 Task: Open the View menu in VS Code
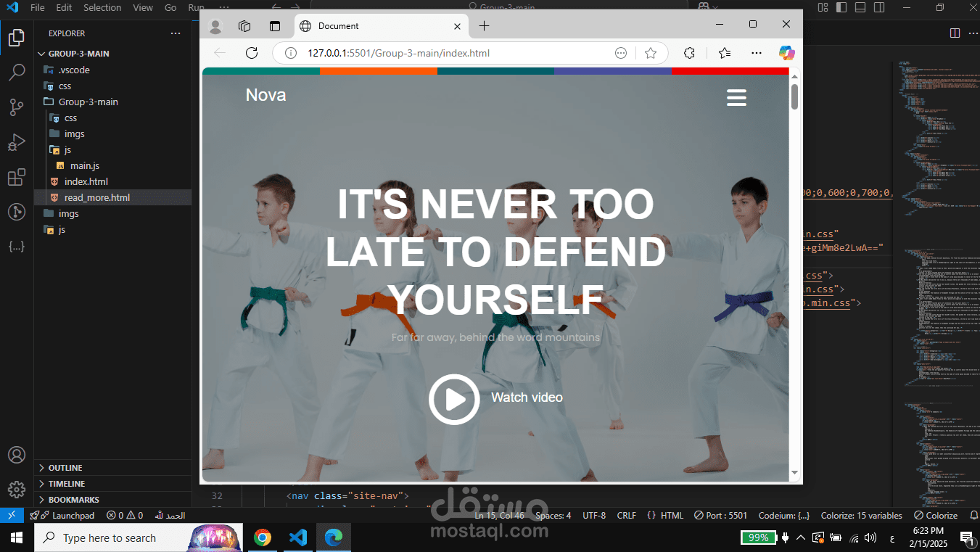(x=143, y=7)
